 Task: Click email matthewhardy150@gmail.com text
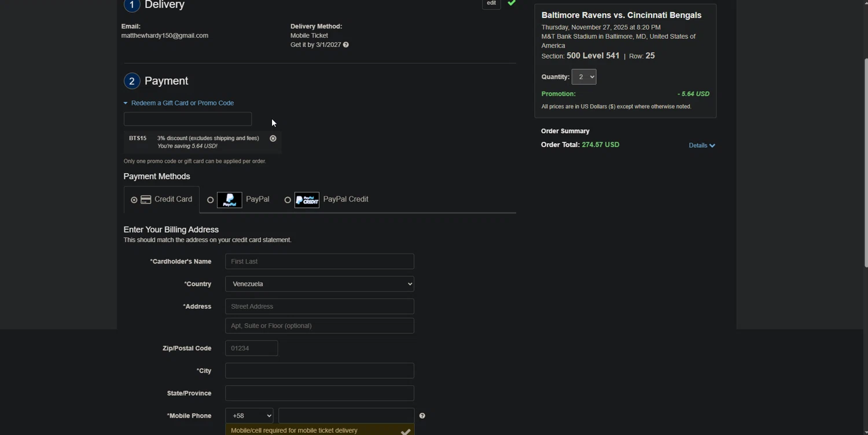point(165,36)
